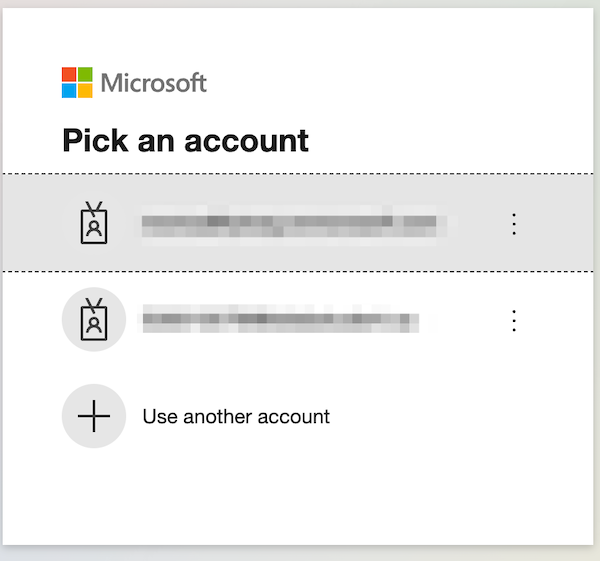Click the "Pick an account" heading

pos(185,140)
